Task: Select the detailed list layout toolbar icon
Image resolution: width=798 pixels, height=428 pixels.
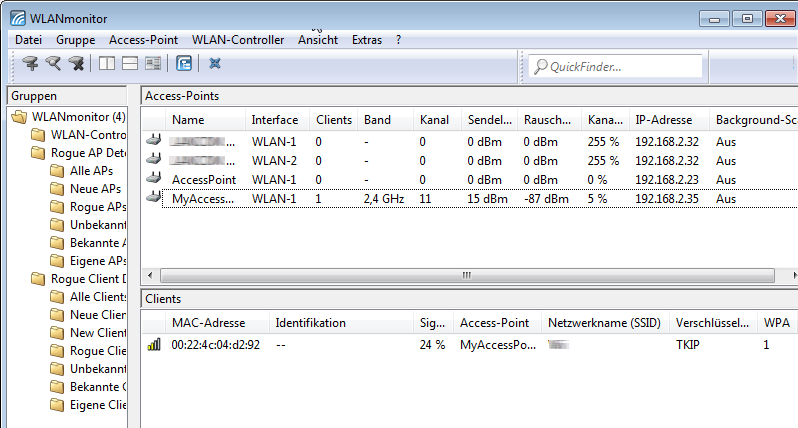Action: pyautogui.click(x=153, y=64)
